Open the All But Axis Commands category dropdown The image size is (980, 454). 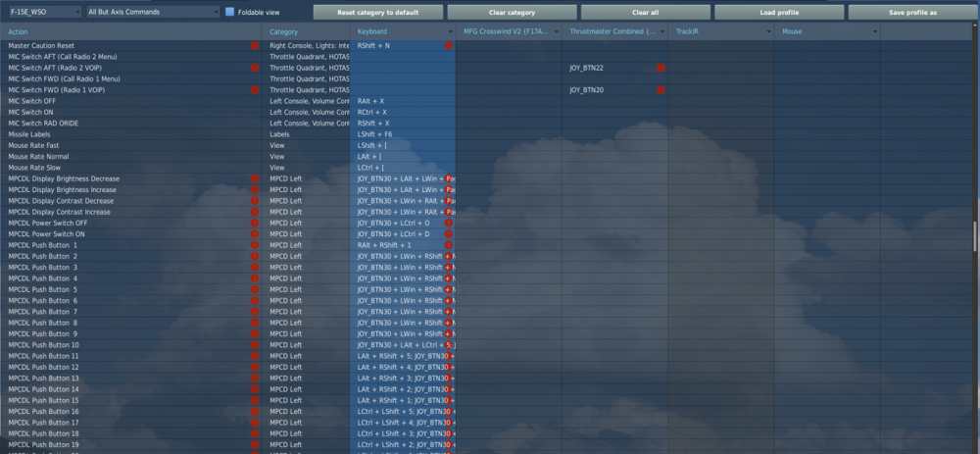(x=153, y=12)
